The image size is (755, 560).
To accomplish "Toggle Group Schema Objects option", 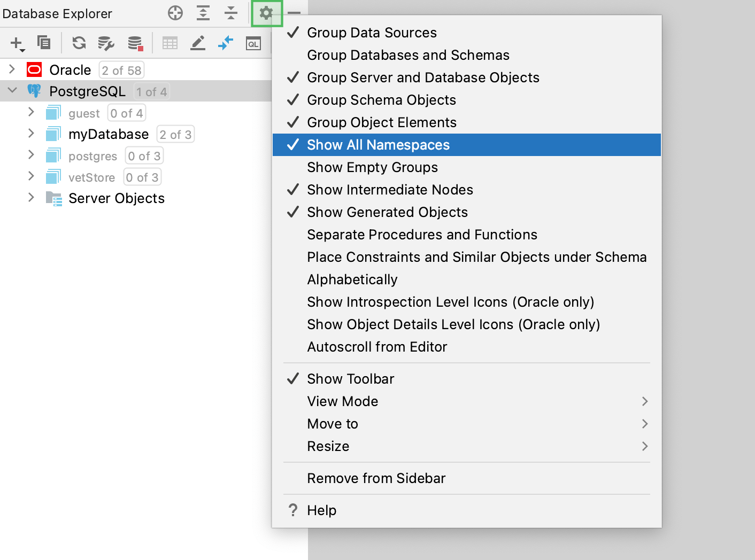I will pyautogui.click(x=467, y=100).
